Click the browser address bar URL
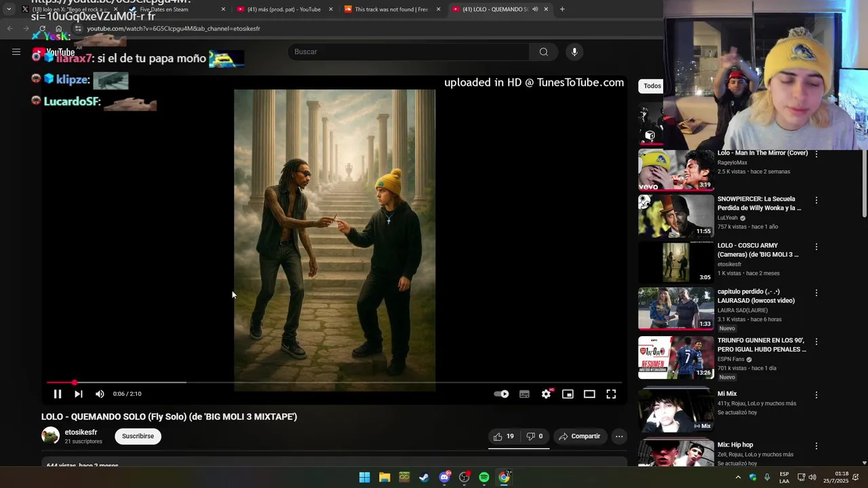The width and height of the screenshot is (868, 488). click(174, 28)
